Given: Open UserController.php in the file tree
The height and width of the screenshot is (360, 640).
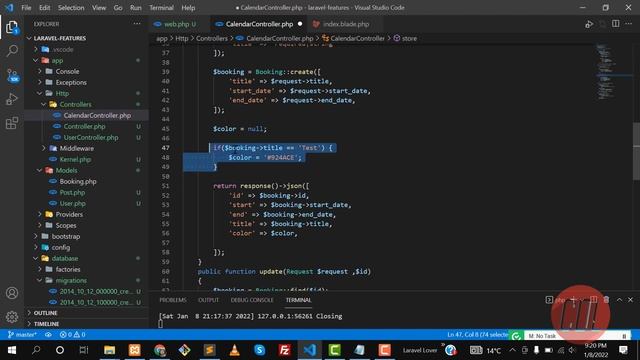Looking at the screenshot, I should click(91, 138).
